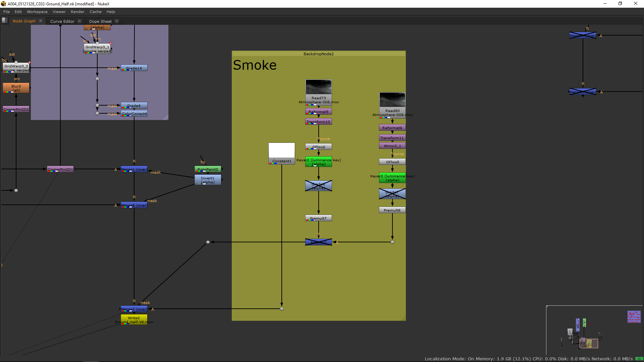Select the Read73 node thumbnail
The image size is (644, 362).
click(318, 87)
